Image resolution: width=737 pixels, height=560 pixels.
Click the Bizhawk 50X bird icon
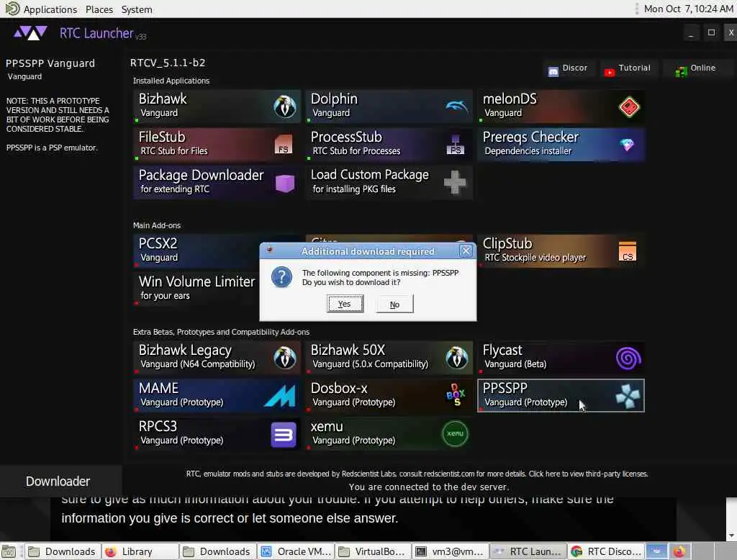[457, 358]
